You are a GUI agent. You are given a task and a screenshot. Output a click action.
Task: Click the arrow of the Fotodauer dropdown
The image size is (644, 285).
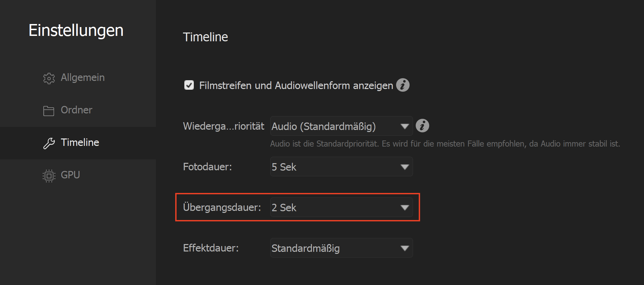405,167
